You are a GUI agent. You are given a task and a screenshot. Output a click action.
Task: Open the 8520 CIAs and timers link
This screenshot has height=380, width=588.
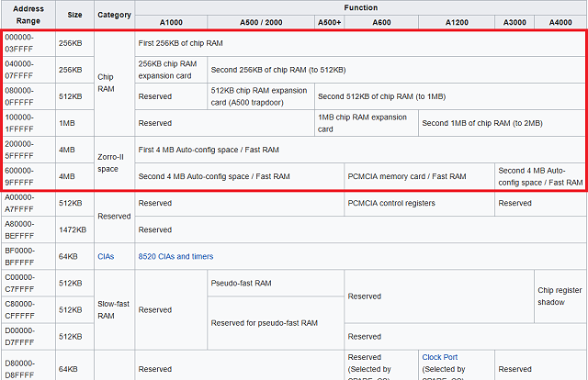(x=175, y=256)
